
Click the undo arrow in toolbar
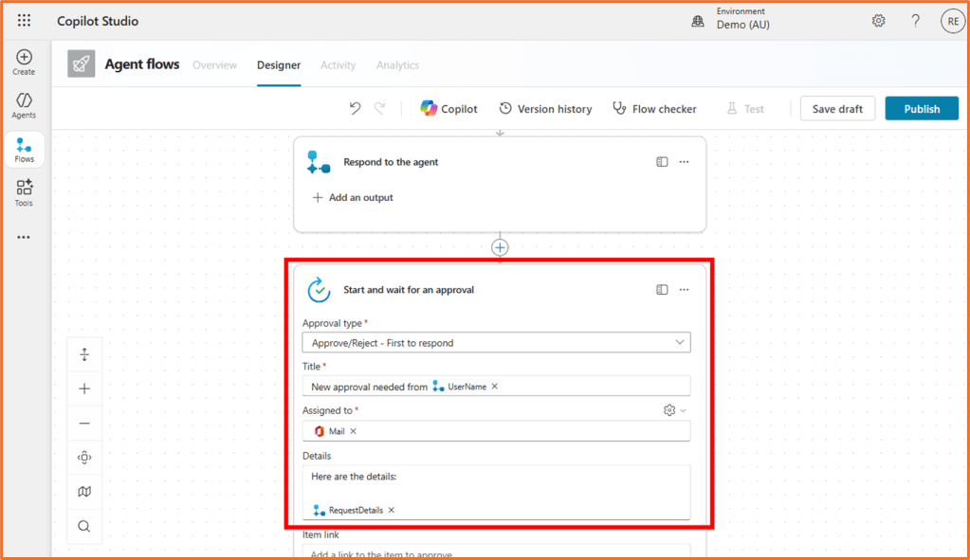point(355,108)
